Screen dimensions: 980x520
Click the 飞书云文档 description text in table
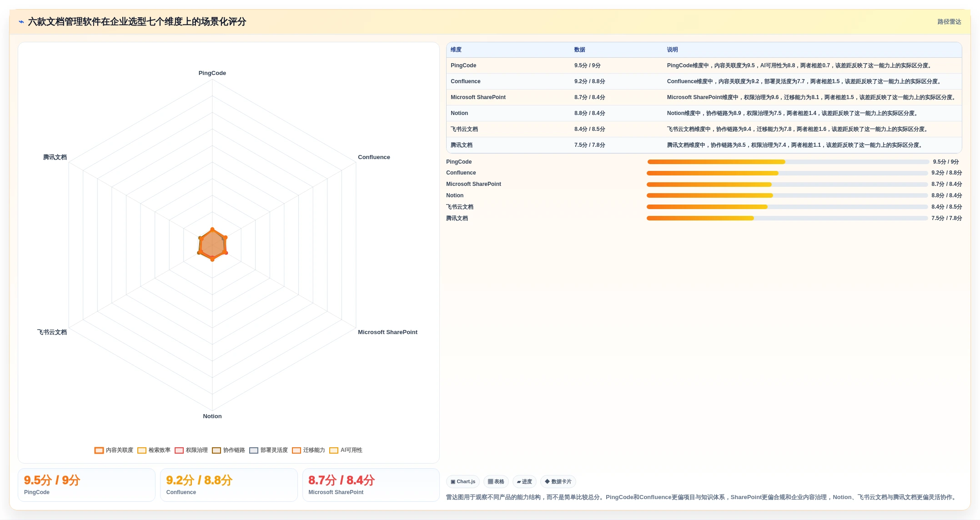click(x=798, y=129)
